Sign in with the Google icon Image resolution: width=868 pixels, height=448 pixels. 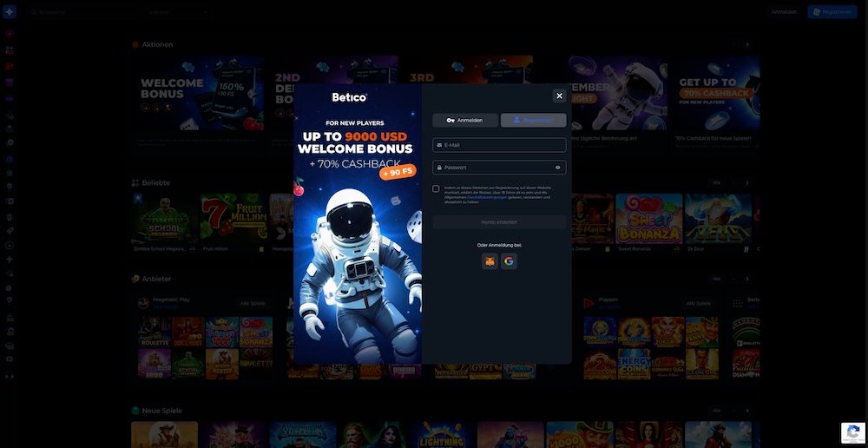tap(509, 260)
